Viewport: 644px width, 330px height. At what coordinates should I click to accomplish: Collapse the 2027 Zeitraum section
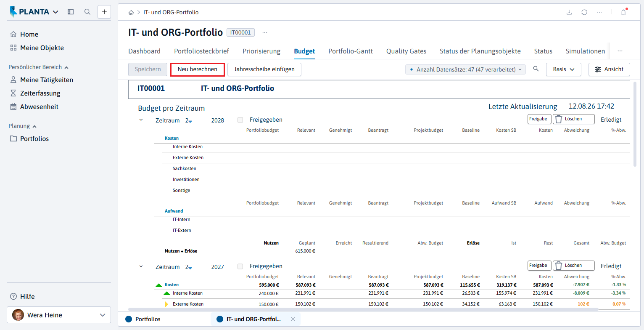(141, 266)
